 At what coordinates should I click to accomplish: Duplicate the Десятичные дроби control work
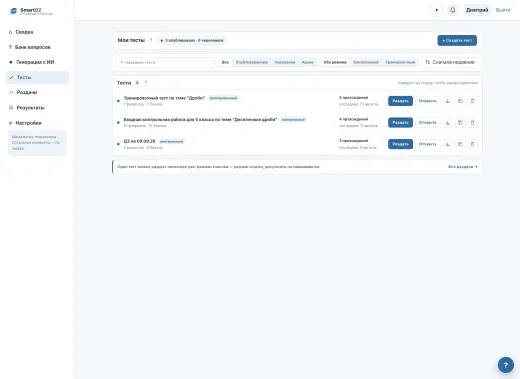(x=460, y=123)
